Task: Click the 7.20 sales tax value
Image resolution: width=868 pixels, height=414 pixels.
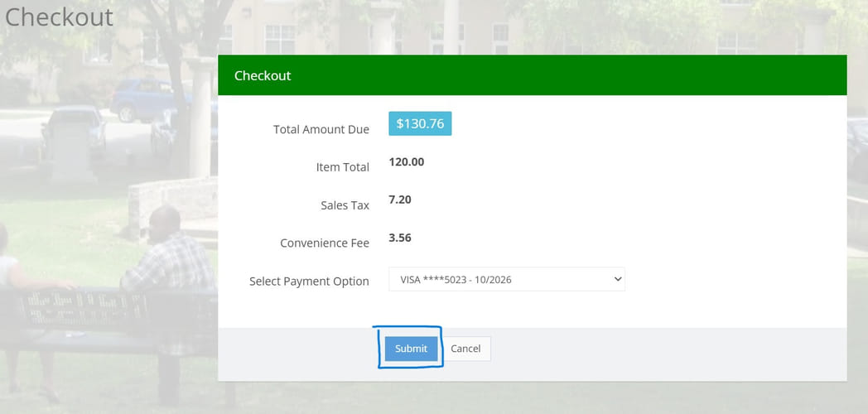Action: 400,200
